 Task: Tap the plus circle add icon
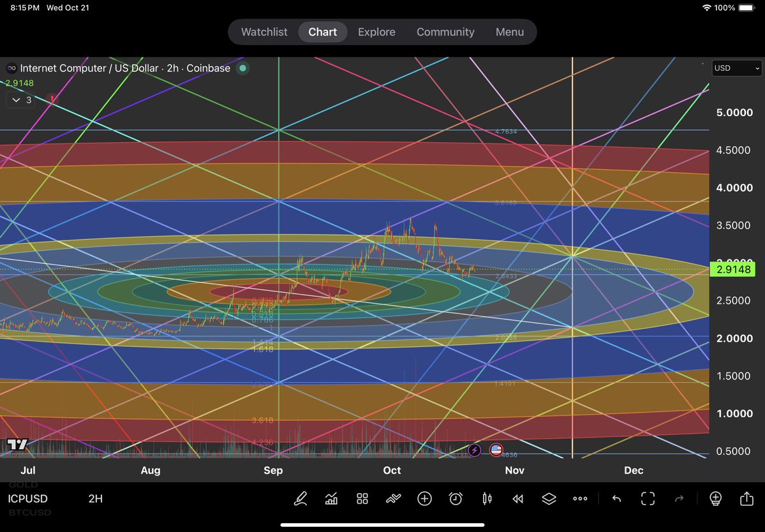[424, 498]
